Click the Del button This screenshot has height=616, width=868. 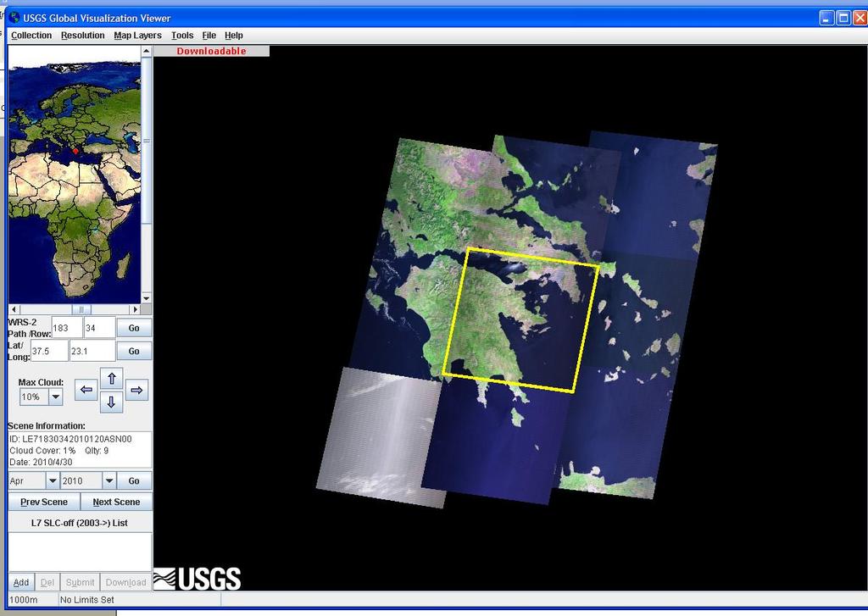pyautogui.click(x=47, y=582)
